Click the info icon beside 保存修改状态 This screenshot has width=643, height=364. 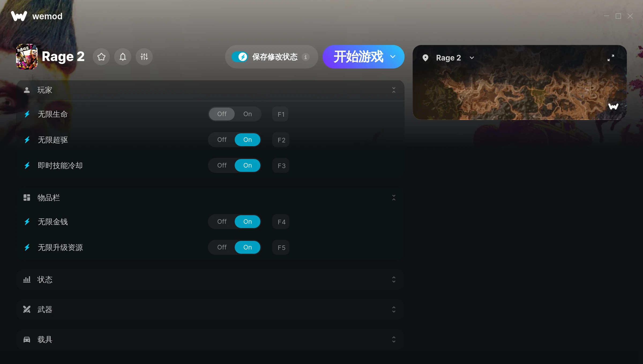(x=306, y=57)
